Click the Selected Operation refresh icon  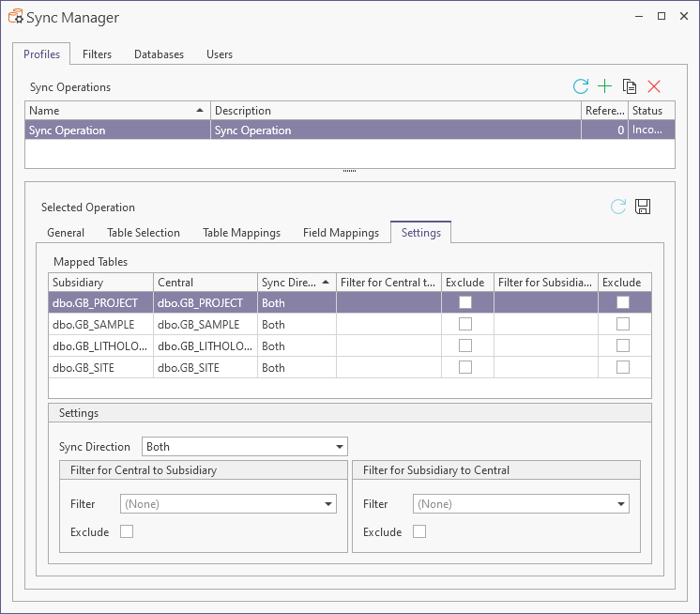(618, 207)
